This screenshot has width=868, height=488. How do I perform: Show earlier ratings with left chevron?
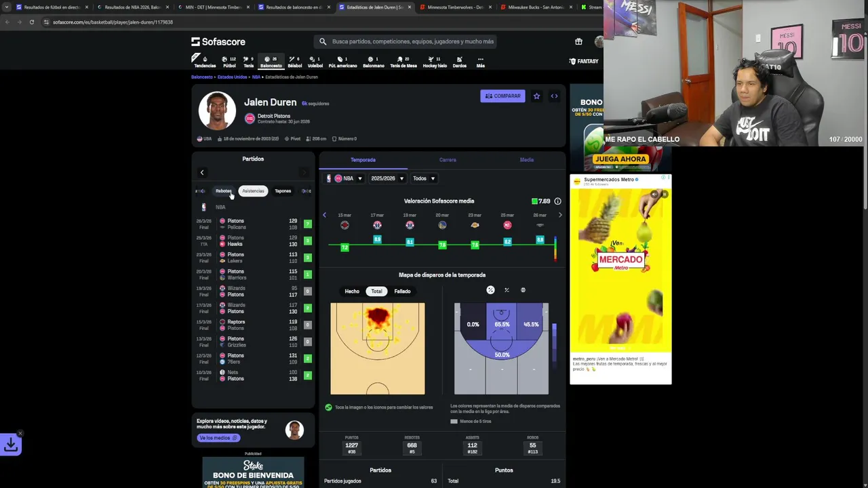324,215
